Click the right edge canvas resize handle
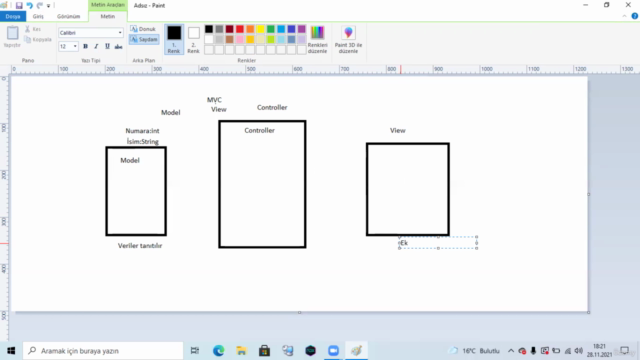 point(589,194)
